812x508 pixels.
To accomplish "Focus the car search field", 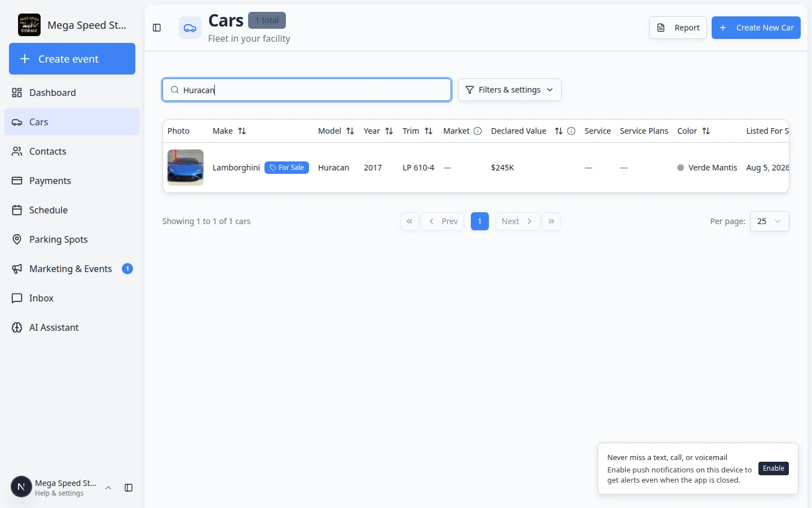I will pyautogui.click(x=307, y=90).
